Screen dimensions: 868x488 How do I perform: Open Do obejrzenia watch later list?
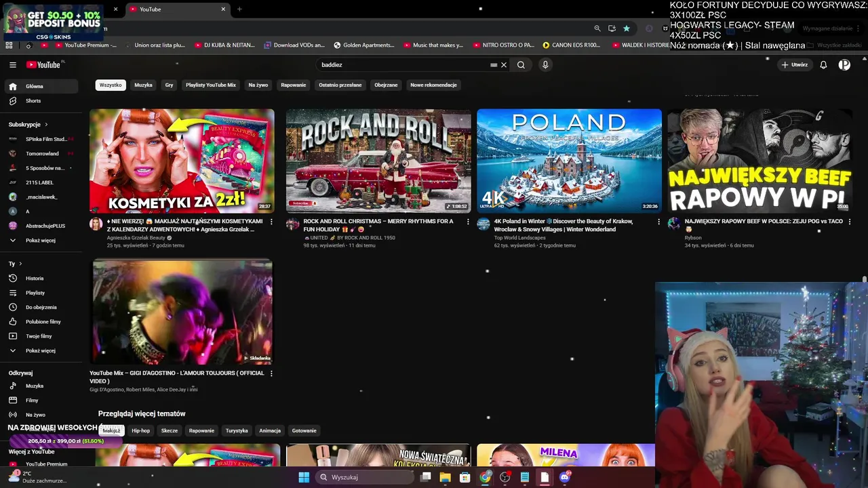[x=41, y=308]
